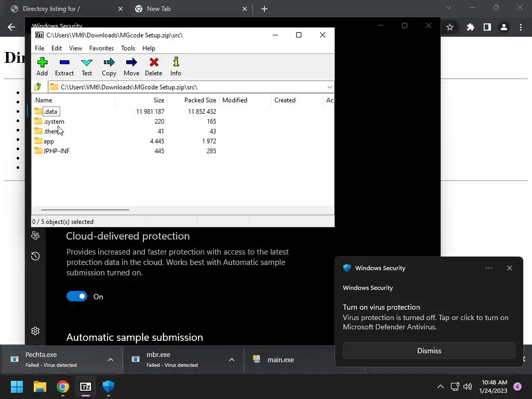532x399 pixels.
Task: Sort by the Name column header
Action: point(74,100)
